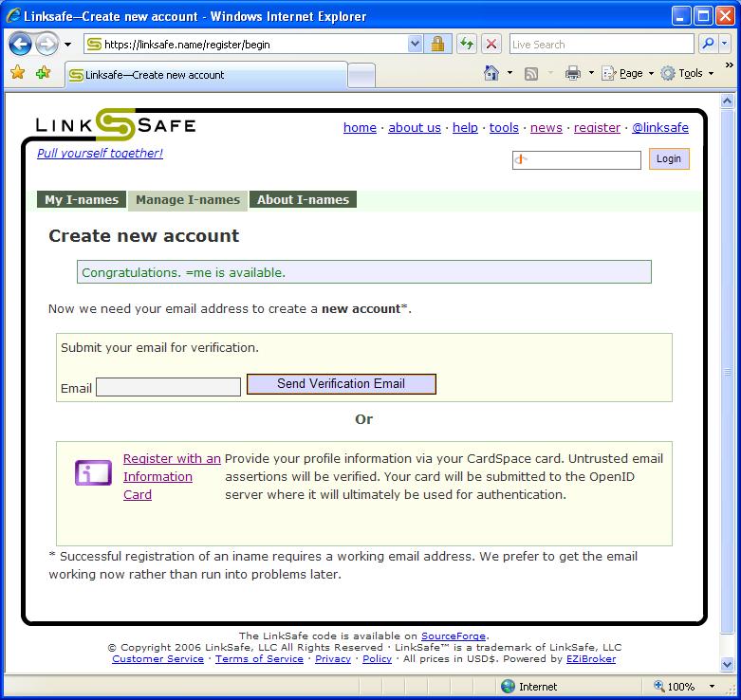
Task: Click the Refresh page icon
Action: tap(466, 45)
